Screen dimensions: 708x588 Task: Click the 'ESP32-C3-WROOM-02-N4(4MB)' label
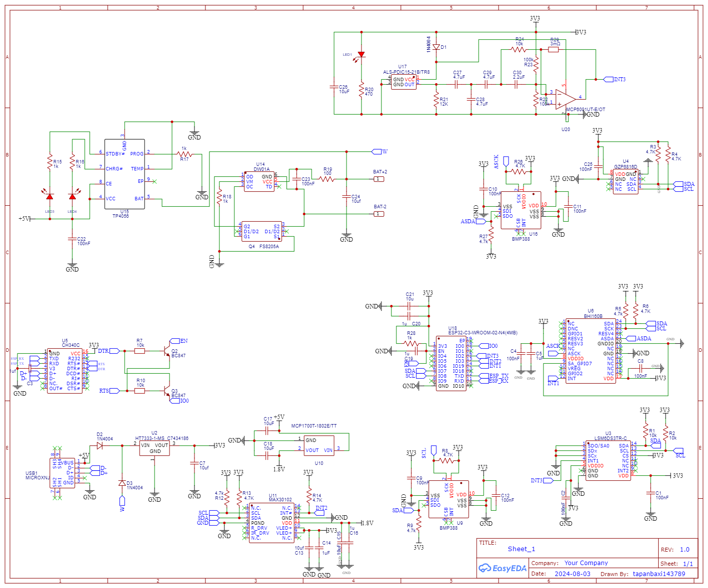[x=483, y=332]
